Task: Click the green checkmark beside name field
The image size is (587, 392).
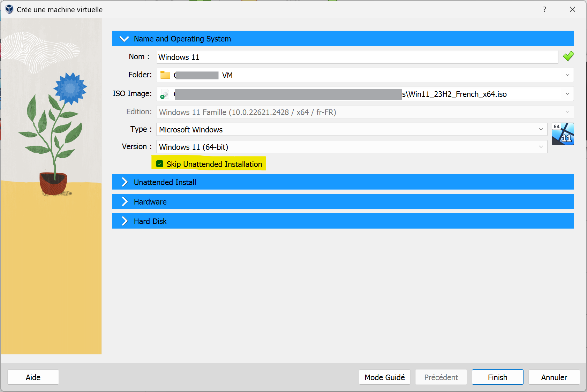Action: point(568,56)
